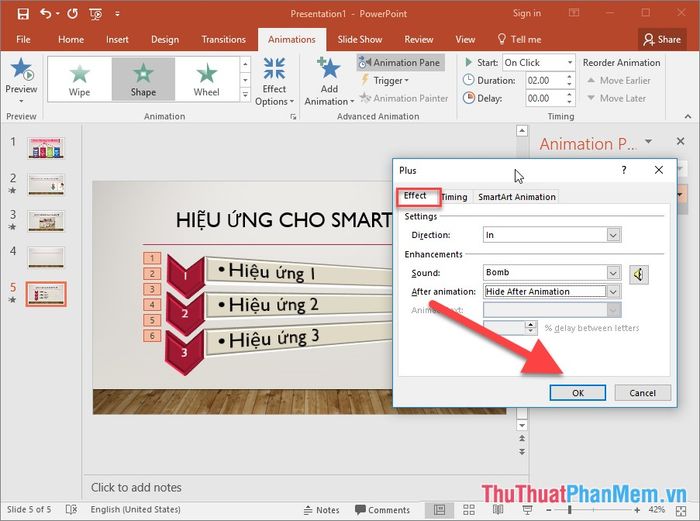
Task: Click Animation Painter
Action: 404,98
